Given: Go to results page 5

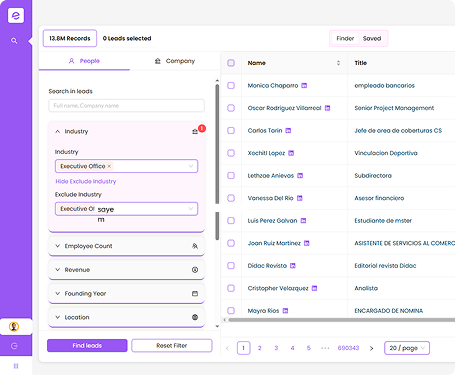Looking at the screenshot, I should click(309, 348).
